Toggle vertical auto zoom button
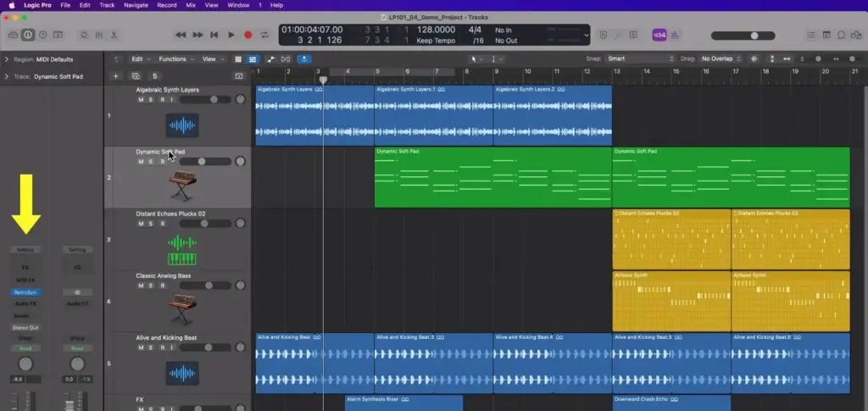 [x=771, y=59]
